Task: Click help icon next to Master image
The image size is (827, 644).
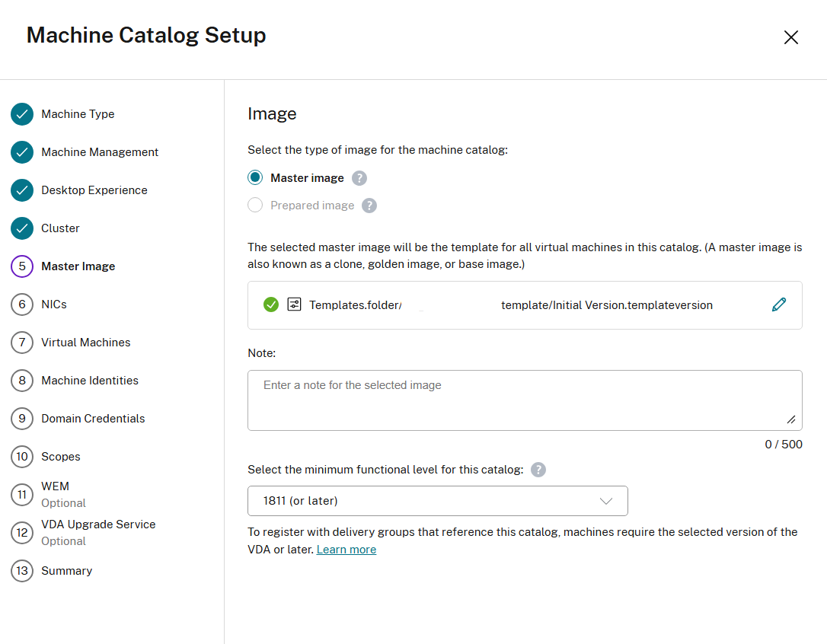Action: click(x=359, y=178)
